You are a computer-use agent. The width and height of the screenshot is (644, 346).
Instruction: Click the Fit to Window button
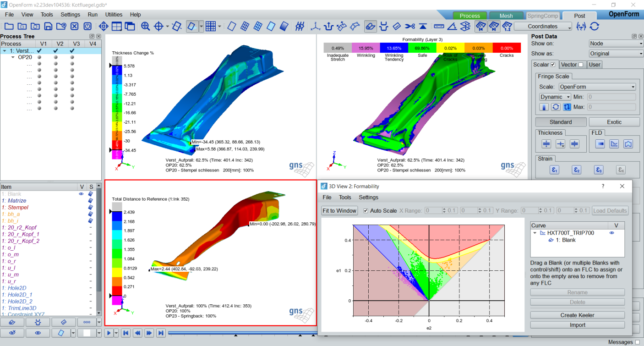point(339,211)
